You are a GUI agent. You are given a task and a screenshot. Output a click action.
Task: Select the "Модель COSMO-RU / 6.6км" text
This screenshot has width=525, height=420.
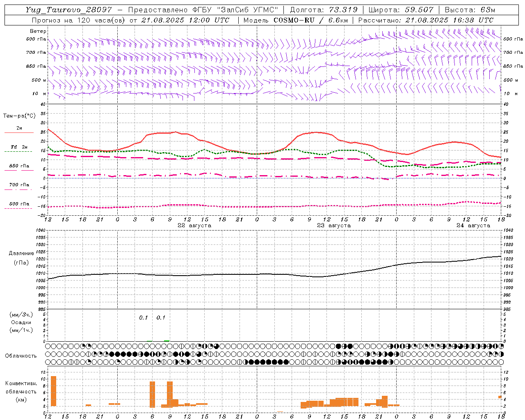click(x=295, y=20)
